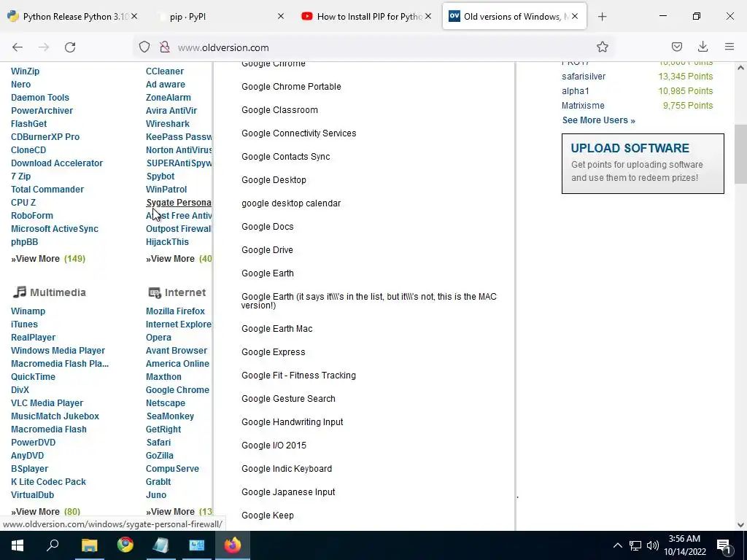The image size is (747, 560).
Task: Click the scrollbar down arrow
Action: pos(740,525)
